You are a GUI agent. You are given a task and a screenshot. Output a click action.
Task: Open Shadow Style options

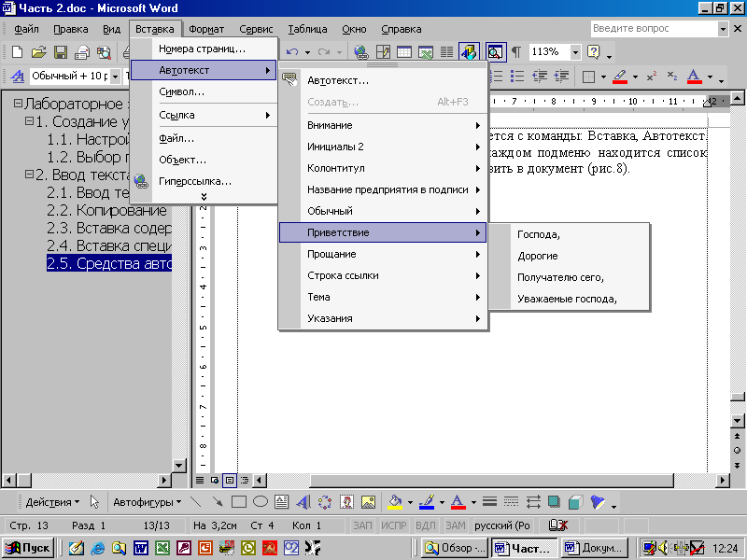click(x=554, y=502)
